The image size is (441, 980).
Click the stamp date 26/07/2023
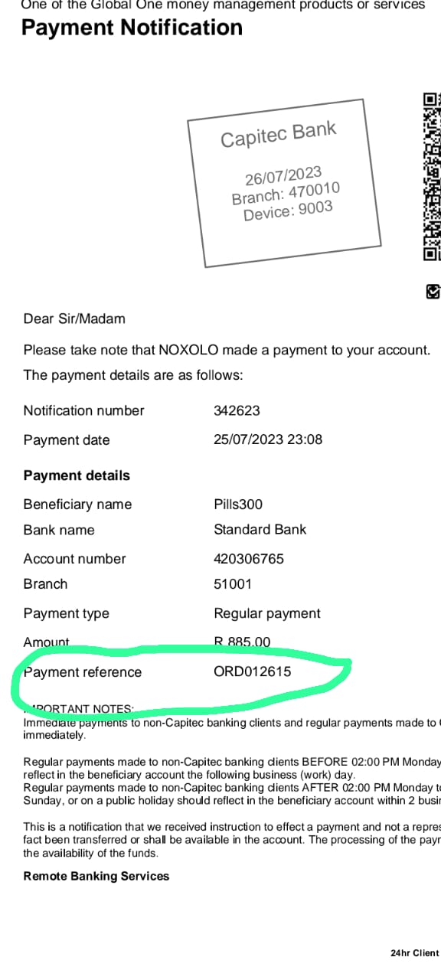coord(283,177)
